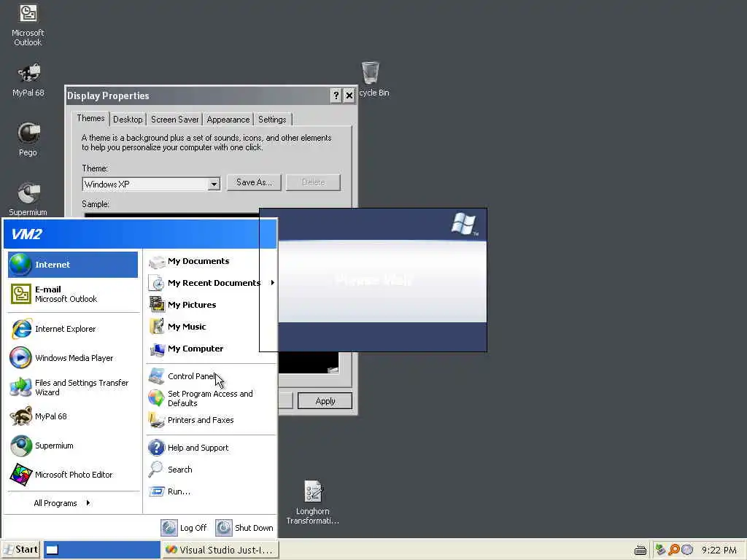Open Control Panel from Start menu
This screenshot has height=560, width=747.
(x=211, y=376)
